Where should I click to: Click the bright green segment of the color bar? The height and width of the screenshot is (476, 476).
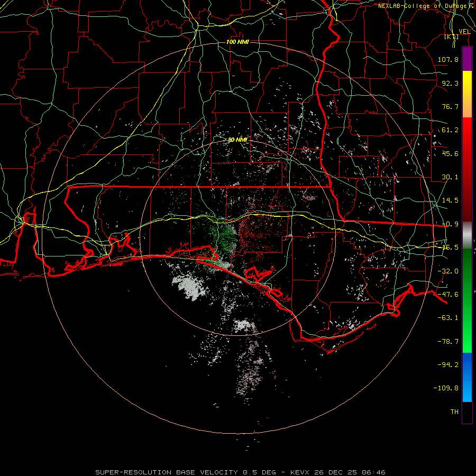[467, 300]
